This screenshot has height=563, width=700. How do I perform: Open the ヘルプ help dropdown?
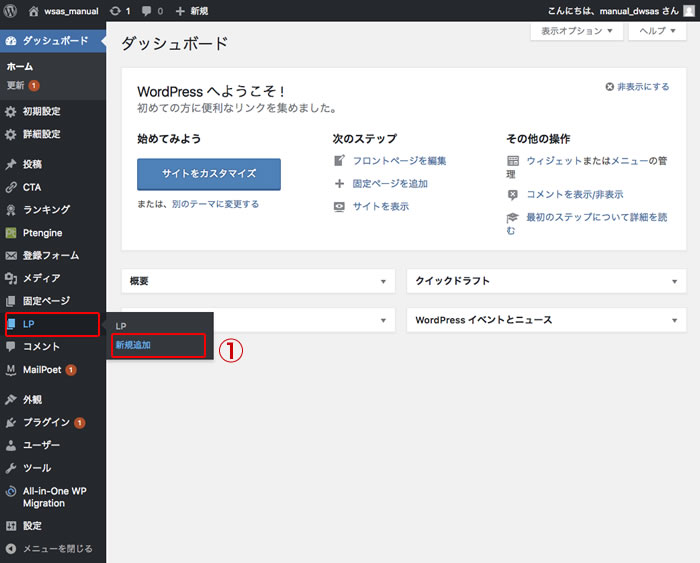657,31
